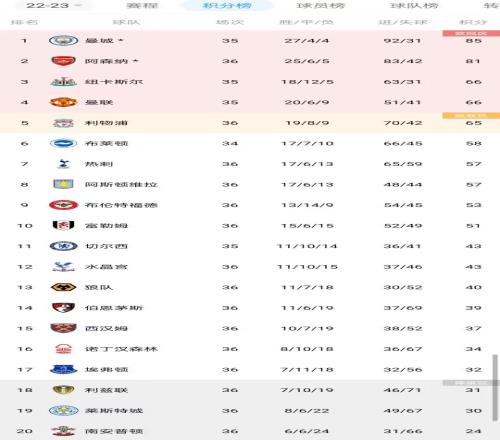Select the 南安普顿 row at rank 20
The height and width of the screenshot is (440, 500).
[x=250, y=431]
